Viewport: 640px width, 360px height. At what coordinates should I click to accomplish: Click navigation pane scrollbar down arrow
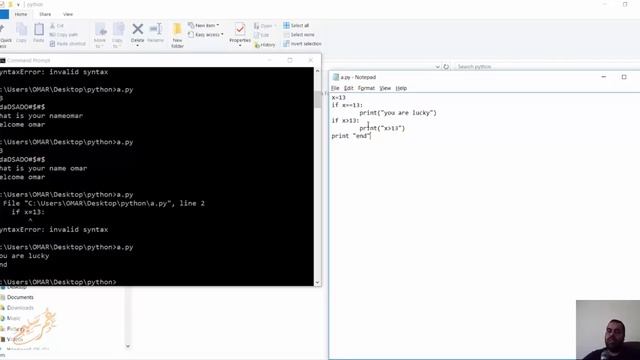coord(128,346)
